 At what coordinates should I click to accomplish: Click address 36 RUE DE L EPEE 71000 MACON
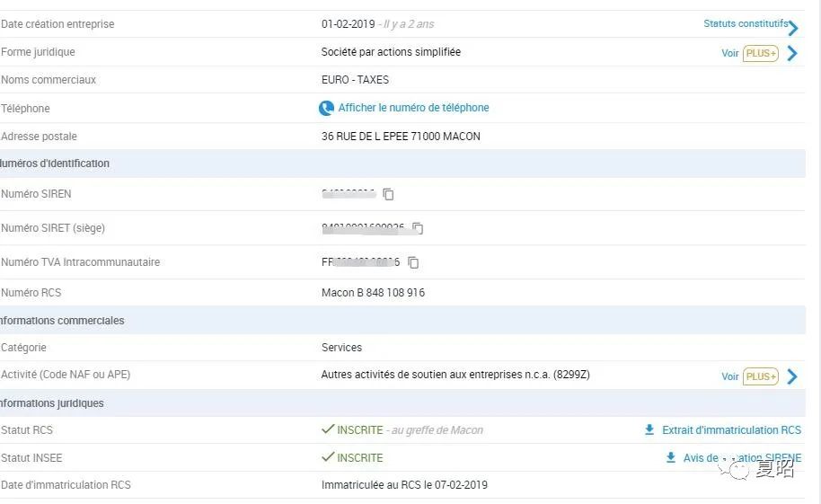pos(401,137)
